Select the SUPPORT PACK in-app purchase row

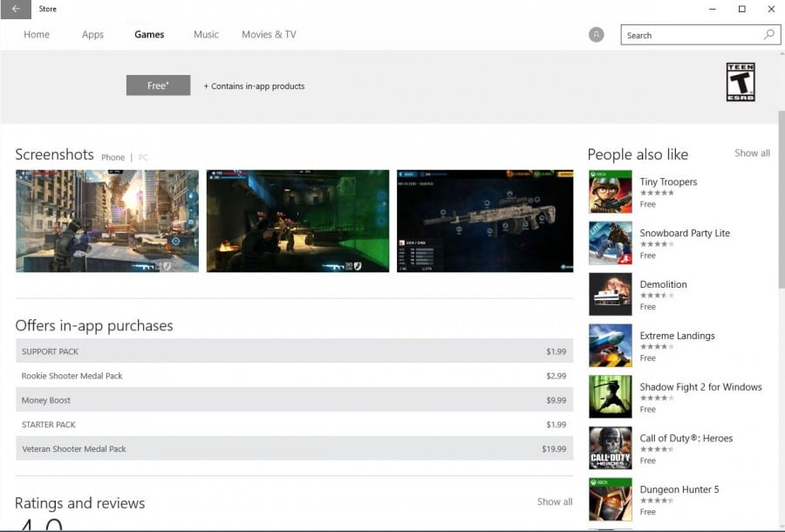pos(295,351)
